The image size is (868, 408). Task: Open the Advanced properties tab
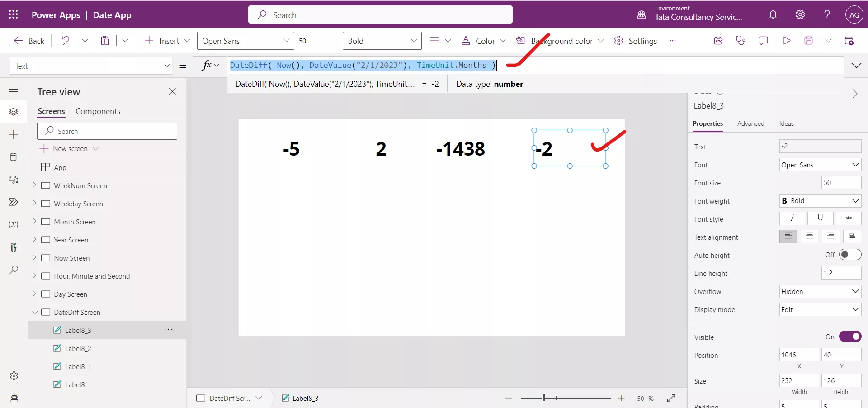coord(750,123)
